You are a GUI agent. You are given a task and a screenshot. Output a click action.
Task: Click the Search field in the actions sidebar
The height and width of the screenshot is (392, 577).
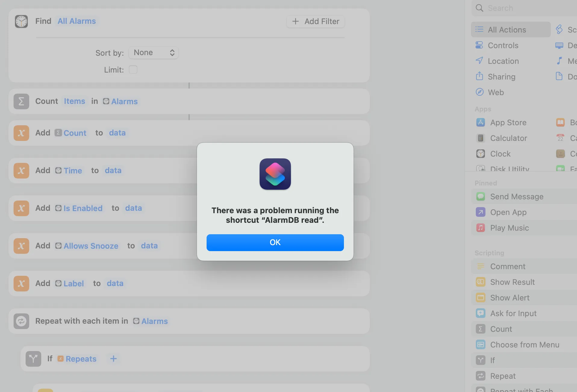point(524,8)
